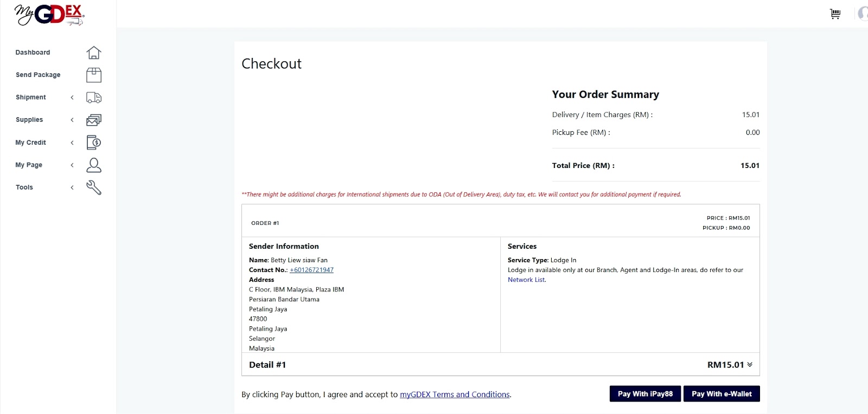Open the user profile avatar
This screenshot has height=414, width=868.
(x=863, y=14)
